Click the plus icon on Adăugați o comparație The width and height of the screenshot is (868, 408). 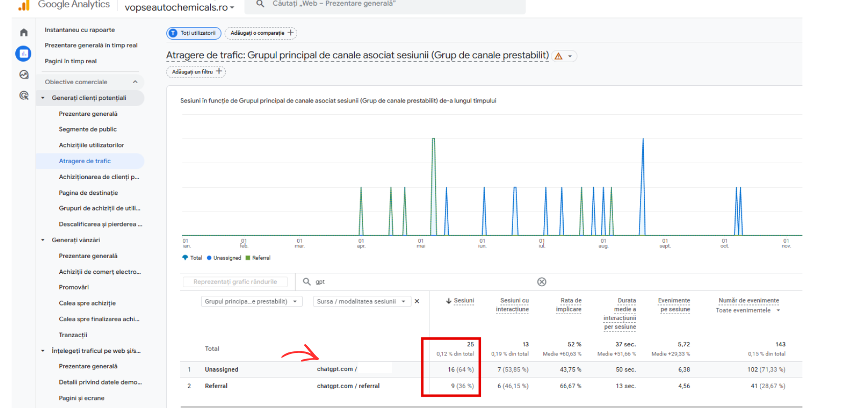(291, 33)
